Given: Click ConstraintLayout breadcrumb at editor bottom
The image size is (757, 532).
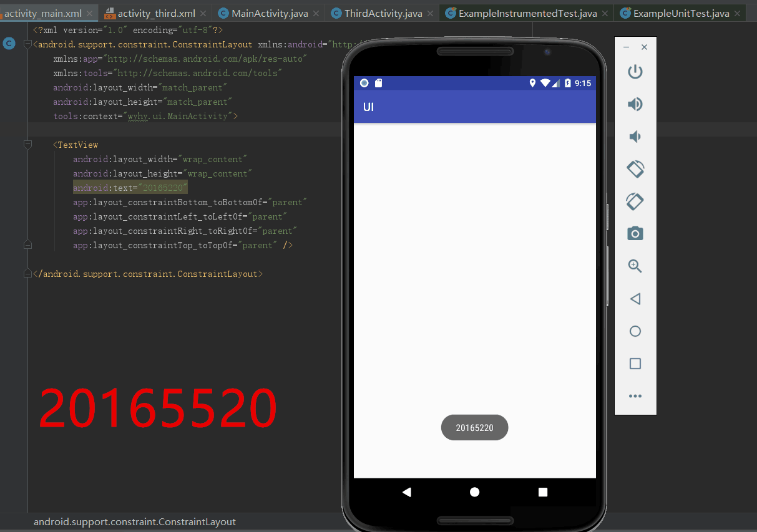Looking at the screenshot, I should click(x=135, y=522).
